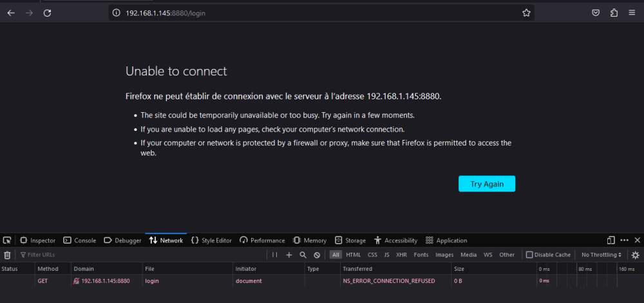Screen dimensions: 644x303
Task: Filter requests by Images
Action: [444, 255]
